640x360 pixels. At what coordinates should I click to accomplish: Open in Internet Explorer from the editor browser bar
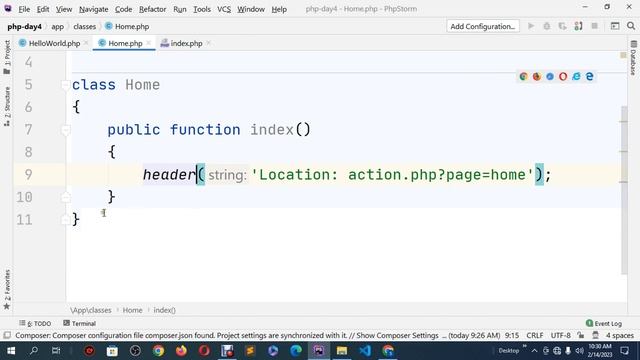(x=576, y=76)
